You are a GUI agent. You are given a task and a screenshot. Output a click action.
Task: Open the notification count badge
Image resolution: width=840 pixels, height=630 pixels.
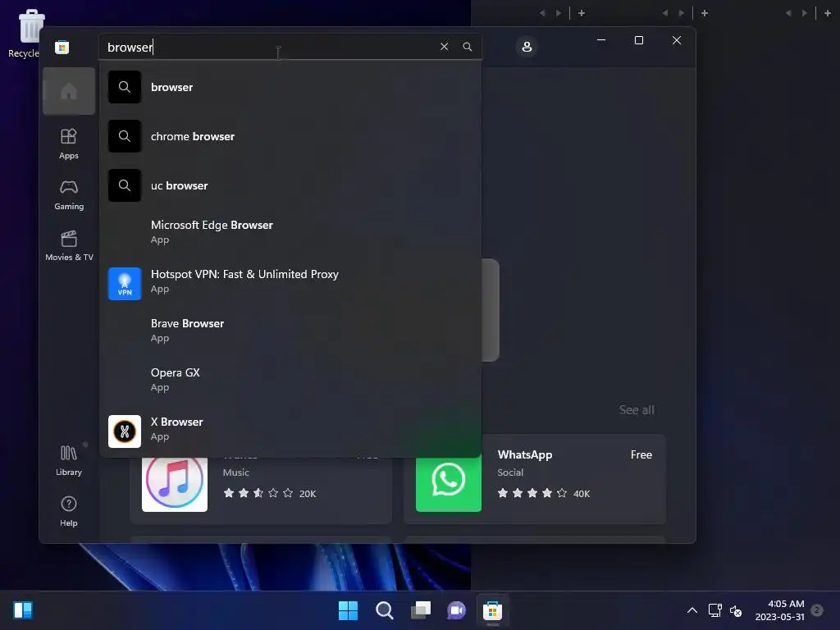[x=817, y=609]
